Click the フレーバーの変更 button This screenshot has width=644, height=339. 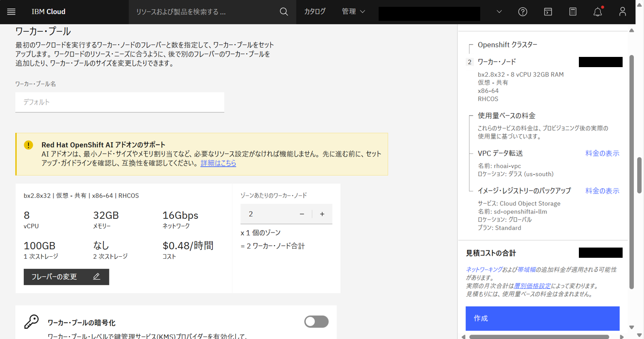point(66,277)
